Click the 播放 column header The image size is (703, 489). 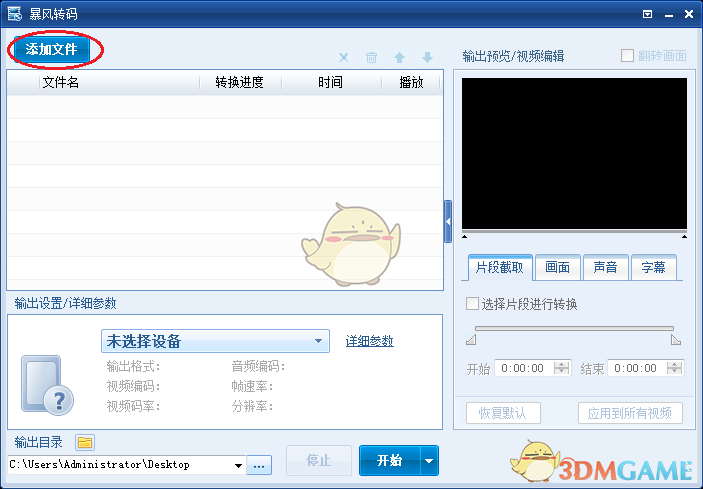(x=411, y=82)
